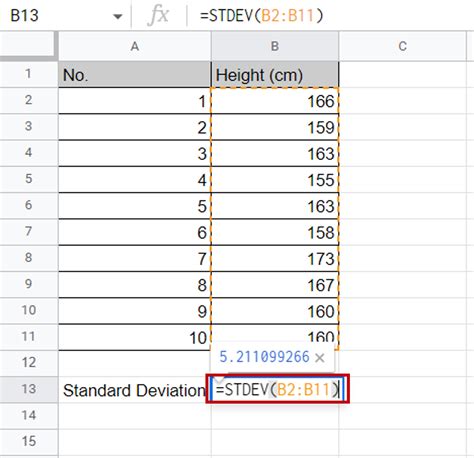Select the row 1 header
The width and height of the screenshot is (474, 458).
coord(28,74)
